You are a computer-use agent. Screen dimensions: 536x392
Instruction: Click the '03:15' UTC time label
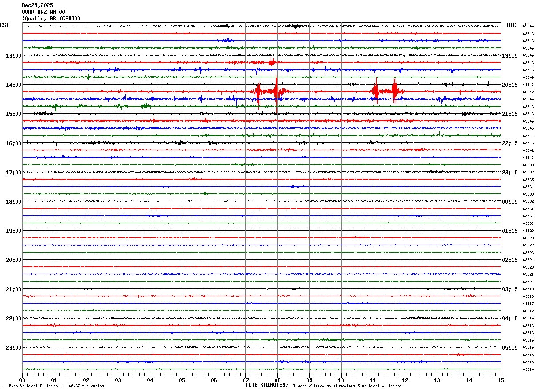pos(510,289)
